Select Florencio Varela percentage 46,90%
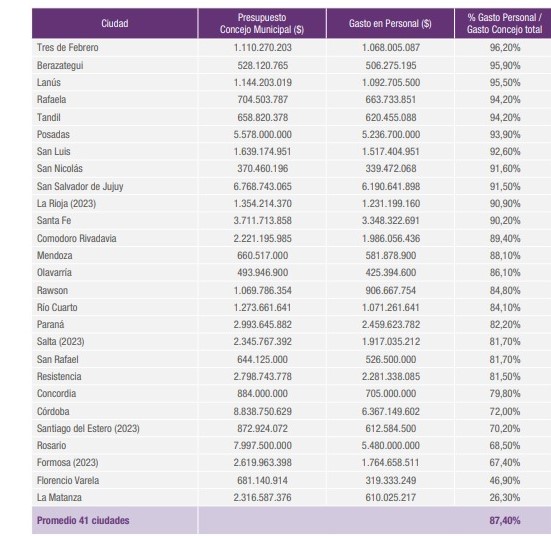This screenshot has height=536, width=551. 505,480
